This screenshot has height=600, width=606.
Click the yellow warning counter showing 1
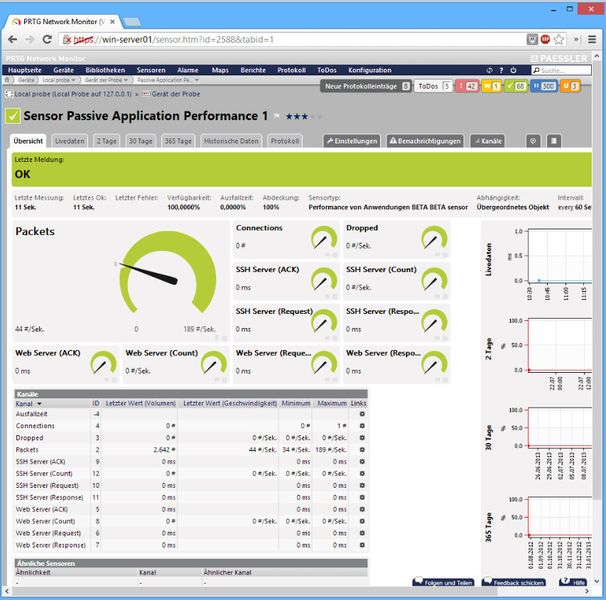pos(491,86)
